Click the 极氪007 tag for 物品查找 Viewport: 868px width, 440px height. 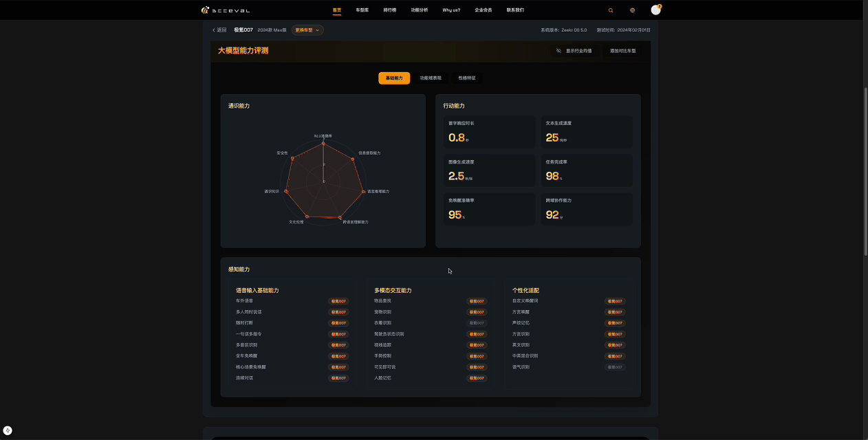(477, 301)
